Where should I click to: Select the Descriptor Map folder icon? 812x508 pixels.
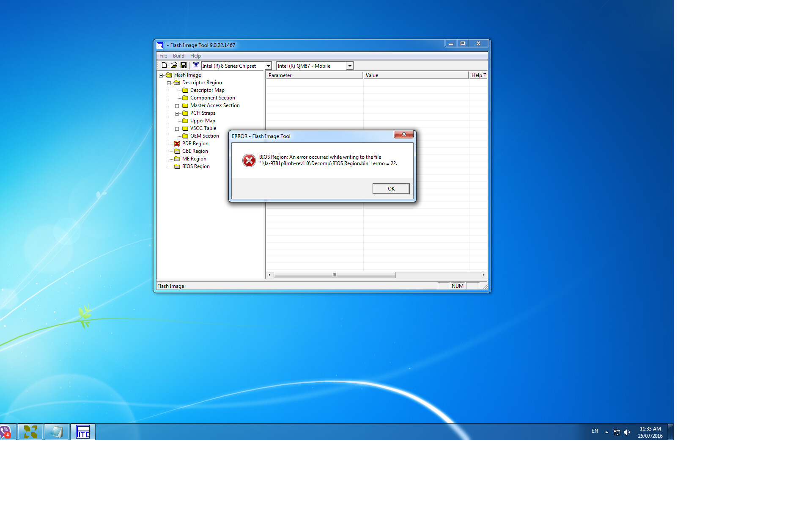click(x=185, y=90)
